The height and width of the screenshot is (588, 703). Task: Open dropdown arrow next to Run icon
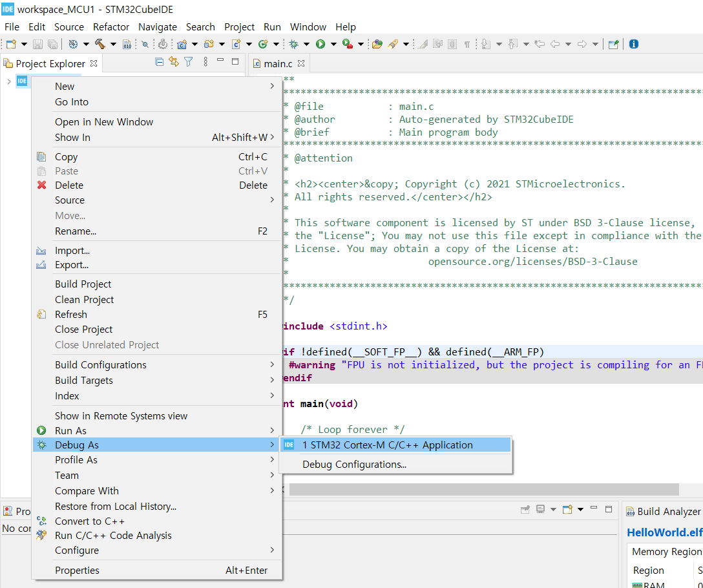coord(333,44)
